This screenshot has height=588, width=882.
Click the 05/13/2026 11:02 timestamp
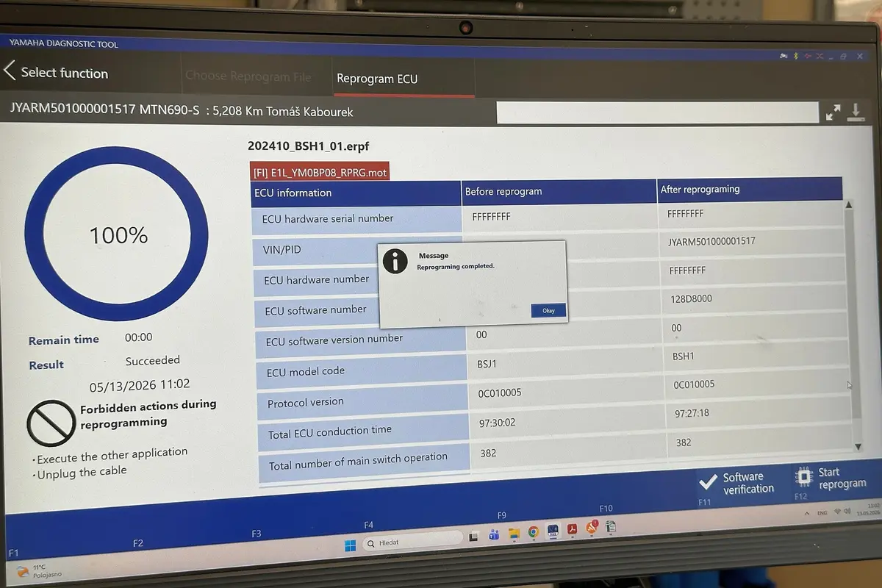click(140, 384)
